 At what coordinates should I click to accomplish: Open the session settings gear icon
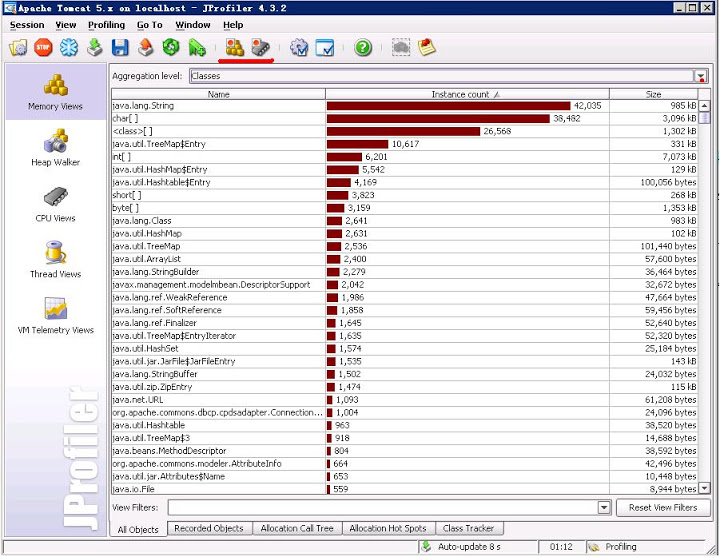[x=299, y=47]
